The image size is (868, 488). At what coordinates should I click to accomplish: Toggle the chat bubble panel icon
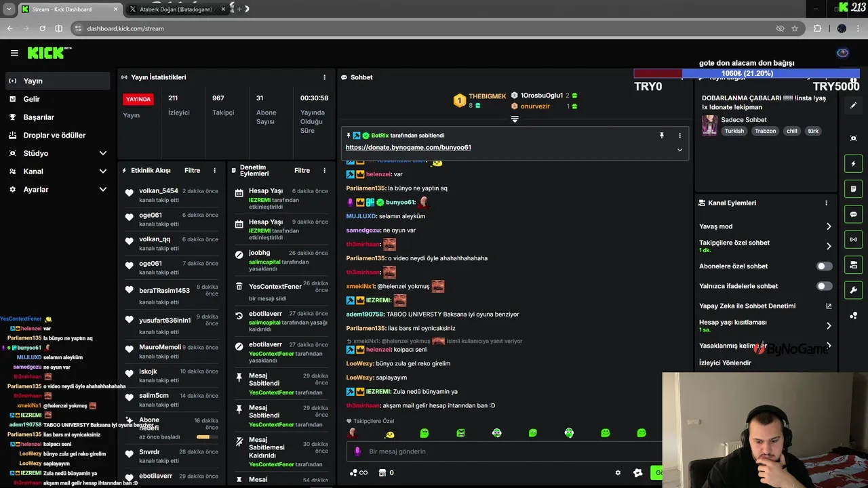pos(853,214)
